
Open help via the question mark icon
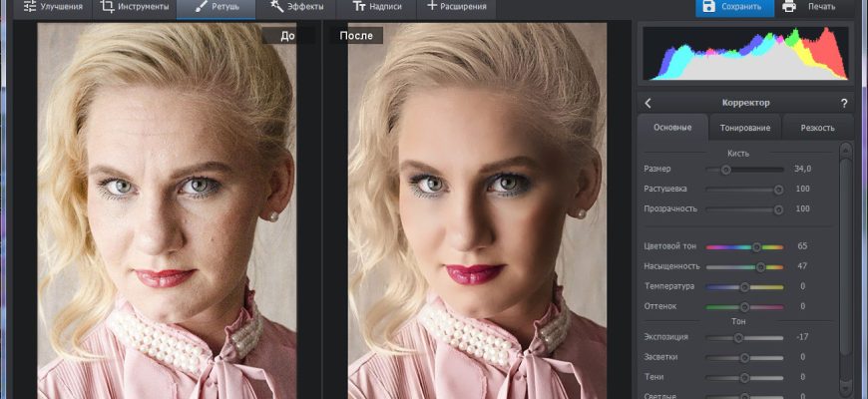point(844,103)
